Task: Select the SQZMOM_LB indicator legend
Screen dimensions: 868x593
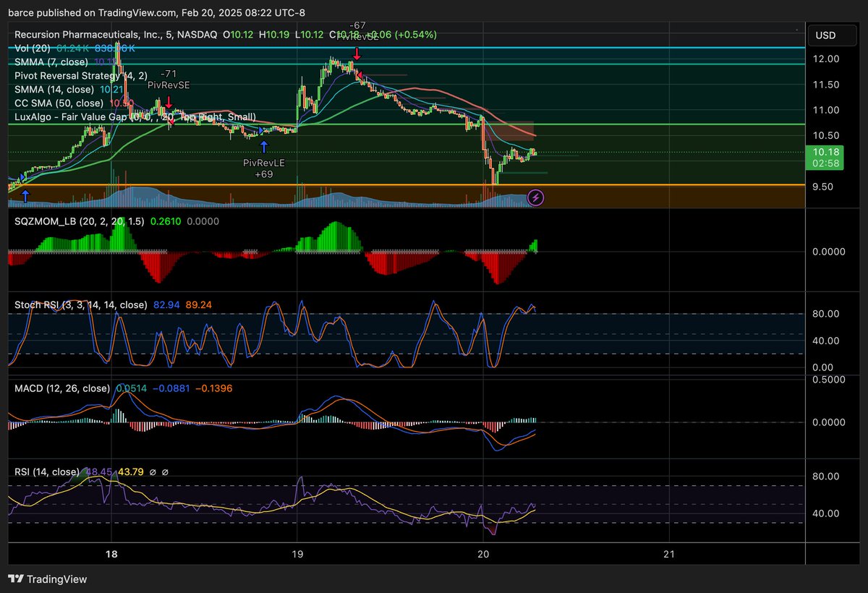Action: 80,221
